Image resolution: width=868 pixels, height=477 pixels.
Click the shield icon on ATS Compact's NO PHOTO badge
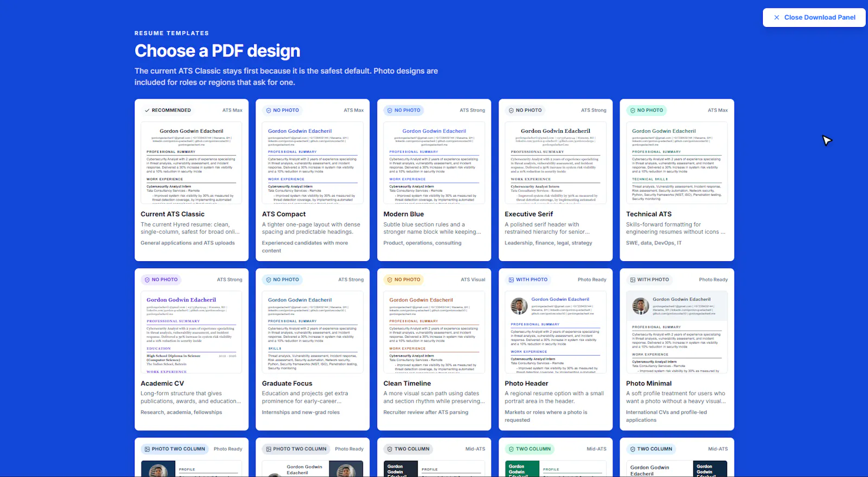click(x=269, y=111)
